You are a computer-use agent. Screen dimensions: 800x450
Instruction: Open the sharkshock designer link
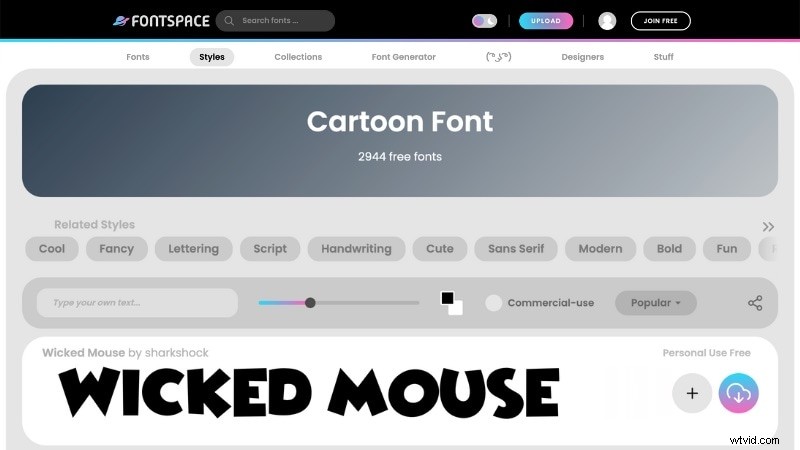click(177, 353)
